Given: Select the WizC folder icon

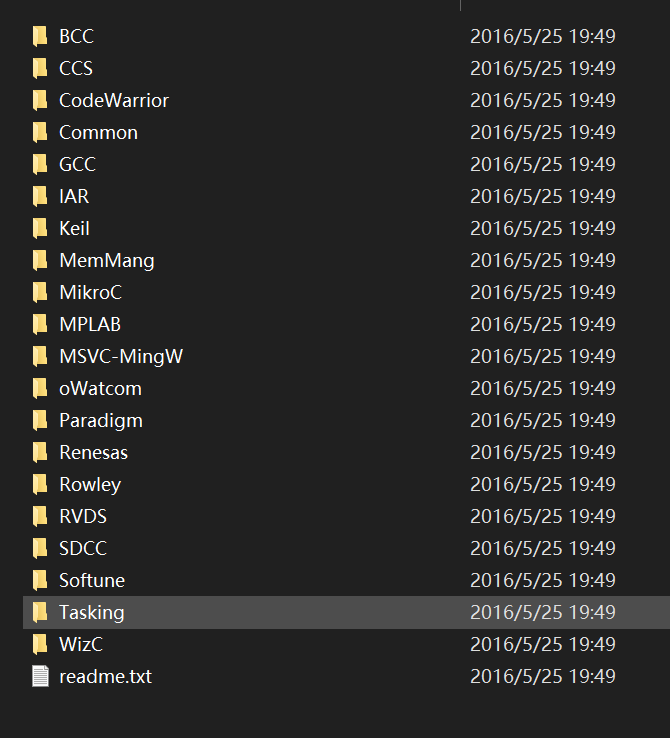Looking at the screenshot, I should pos(40,644).
